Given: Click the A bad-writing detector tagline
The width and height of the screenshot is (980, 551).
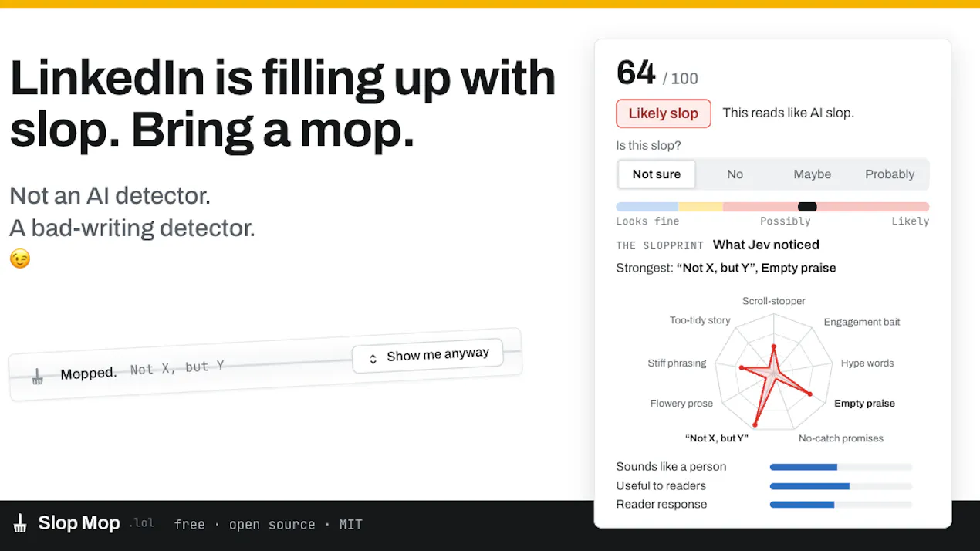Looking at the screenshot, I should 132,228.
